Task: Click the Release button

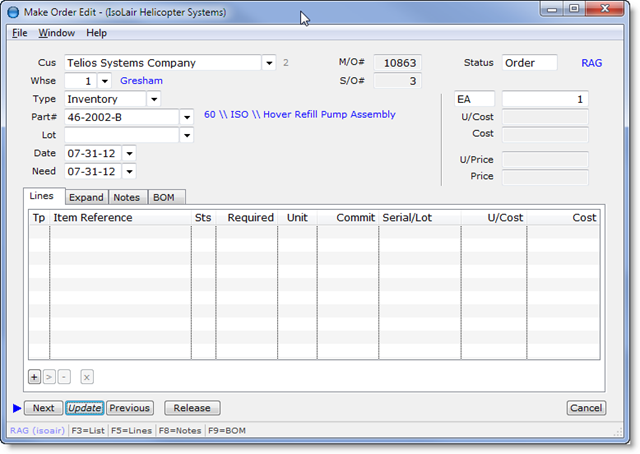Action: coord(192,408)
